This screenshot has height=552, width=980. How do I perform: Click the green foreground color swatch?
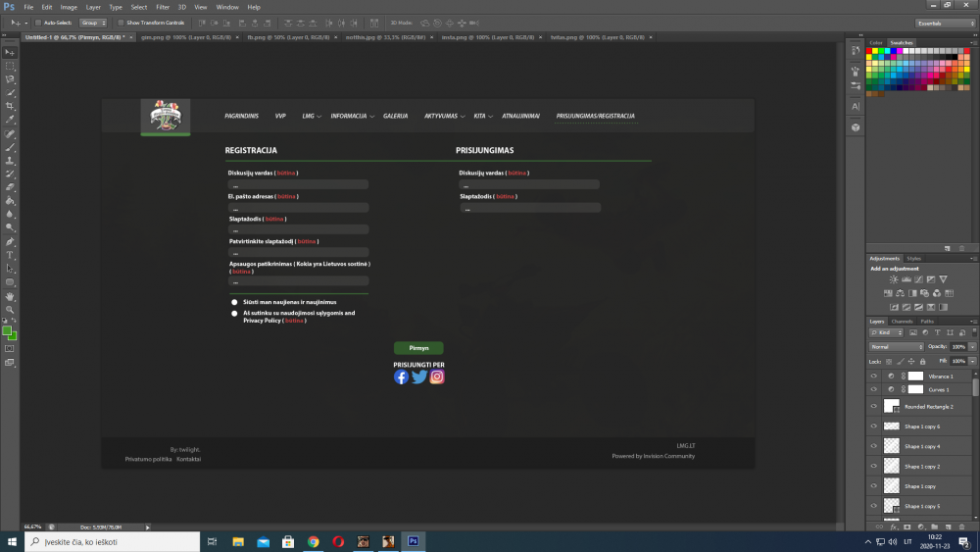[8, 331]
